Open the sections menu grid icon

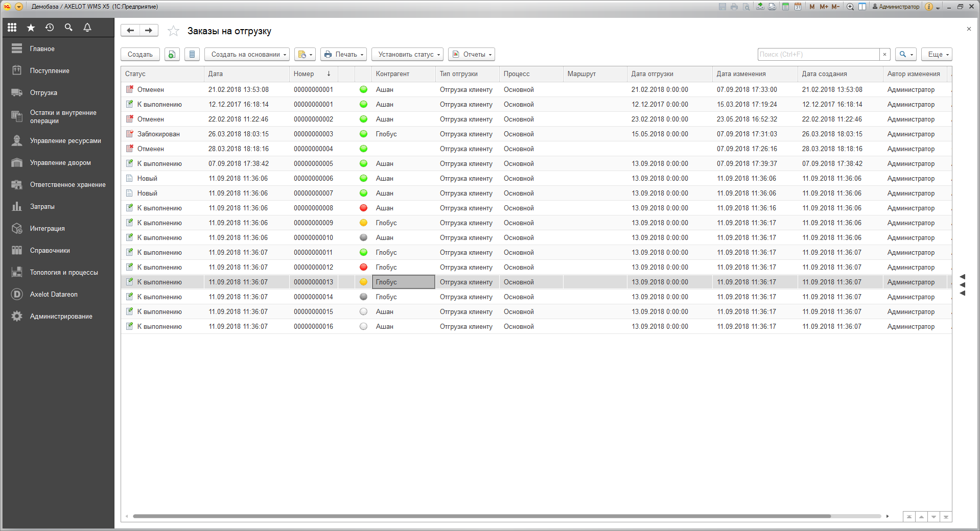point(12,28)
